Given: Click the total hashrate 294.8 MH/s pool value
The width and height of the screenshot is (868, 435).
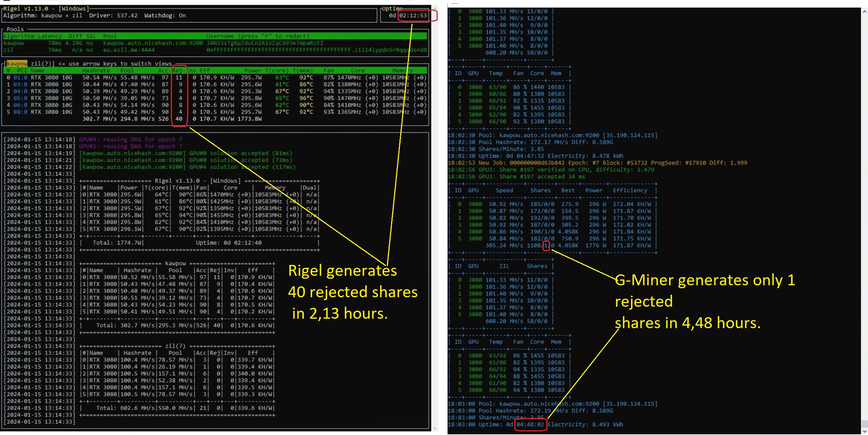Looking at the screenshot, I should click(x=137, y=119).
